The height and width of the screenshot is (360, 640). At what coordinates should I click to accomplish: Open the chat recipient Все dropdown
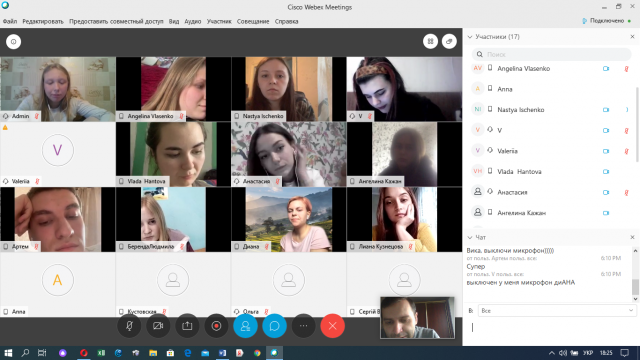click(x=557, y=311)
